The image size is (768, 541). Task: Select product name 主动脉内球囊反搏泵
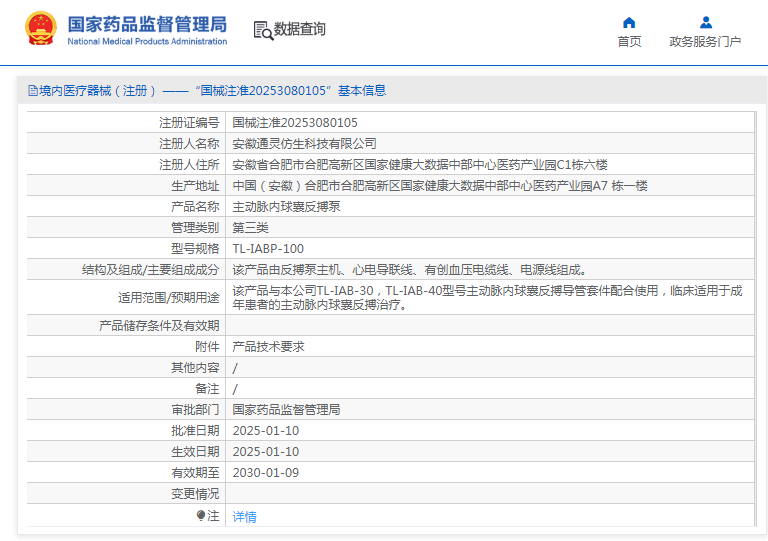pos(287,207)
